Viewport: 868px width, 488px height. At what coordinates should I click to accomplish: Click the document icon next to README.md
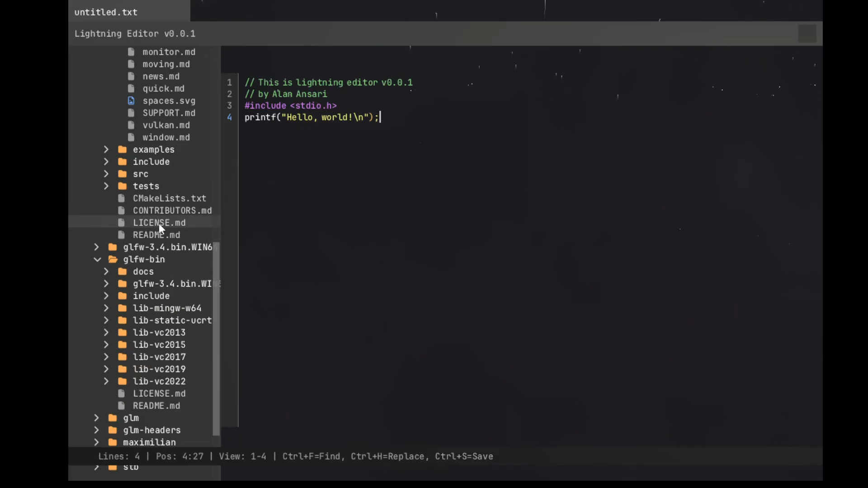[122, 235]
